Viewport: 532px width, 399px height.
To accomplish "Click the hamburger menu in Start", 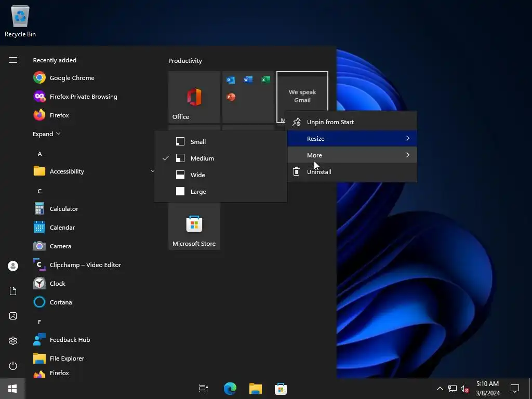I will (13, 60).
